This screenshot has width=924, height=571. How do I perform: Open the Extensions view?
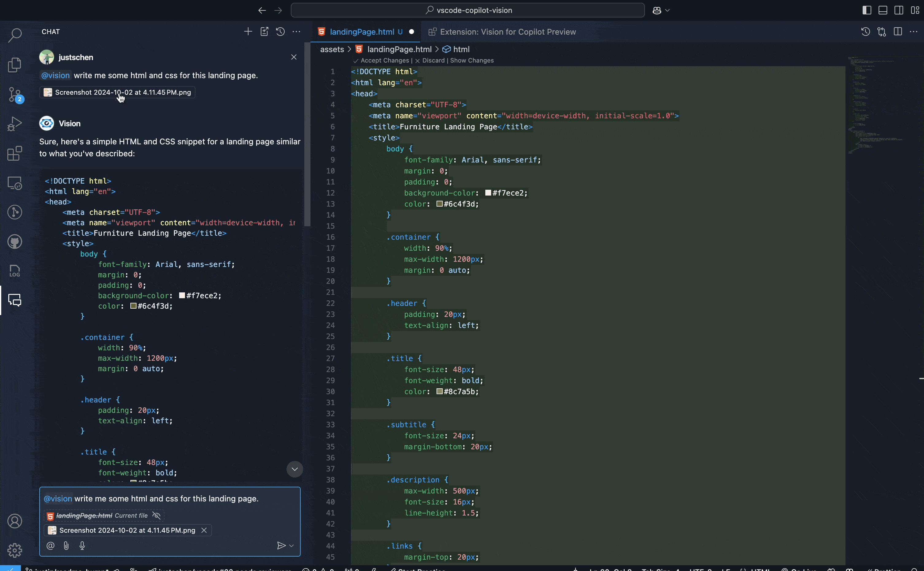tap(14, 153)
